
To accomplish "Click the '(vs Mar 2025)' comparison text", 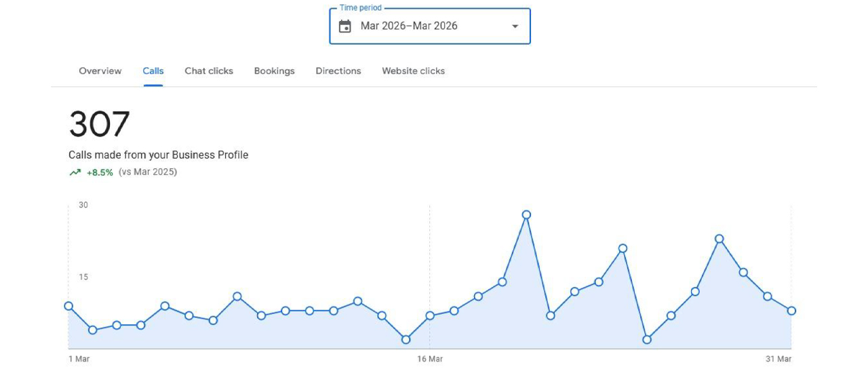I will tap(148, 172).
